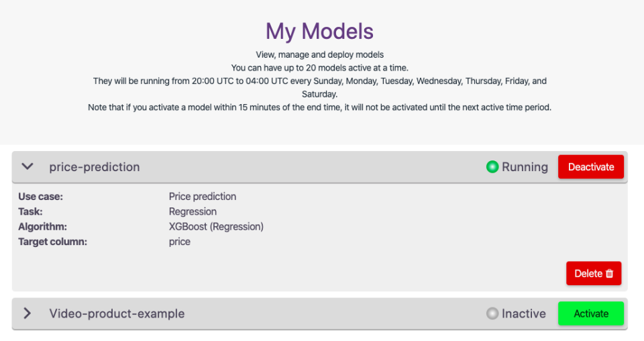Image resolution: width=644 pixels, height=341 pixels.
Task: Click the green Running status dot
Action: tap(492, 167)
